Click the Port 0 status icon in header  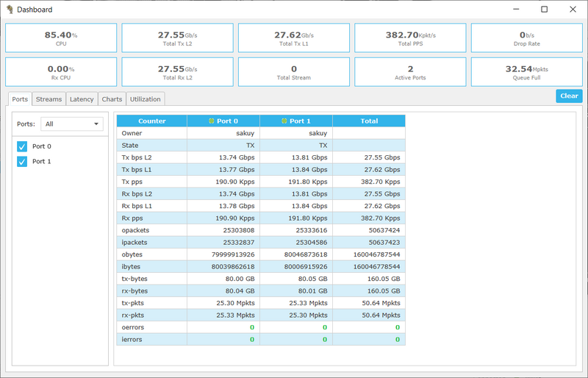(x=212, y=121)
